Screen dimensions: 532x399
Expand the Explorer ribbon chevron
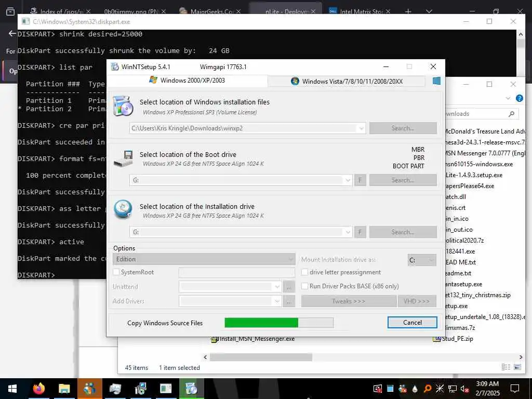tap(508, 98)
